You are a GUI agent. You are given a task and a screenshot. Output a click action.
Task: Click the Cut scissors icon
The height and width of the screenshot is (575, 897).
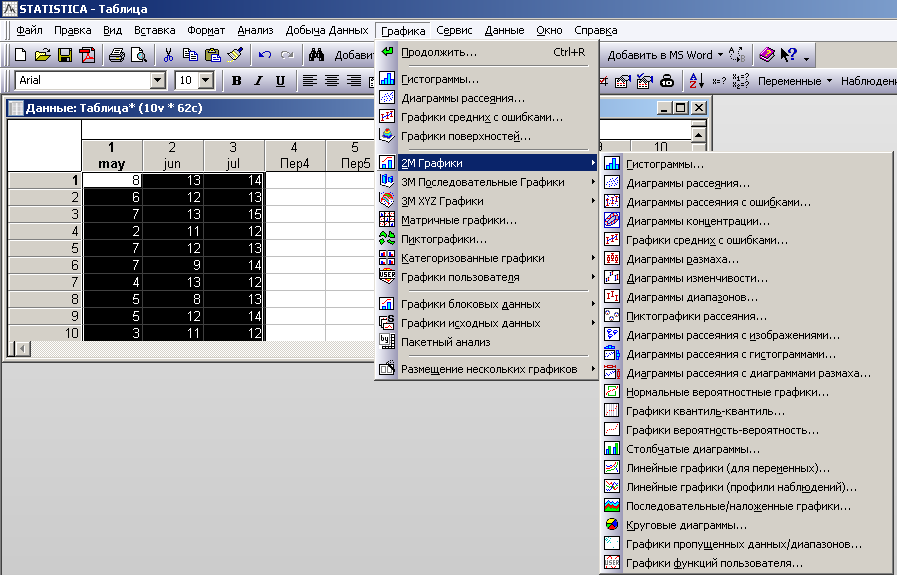pyautogui.click(x=168, y=55)
